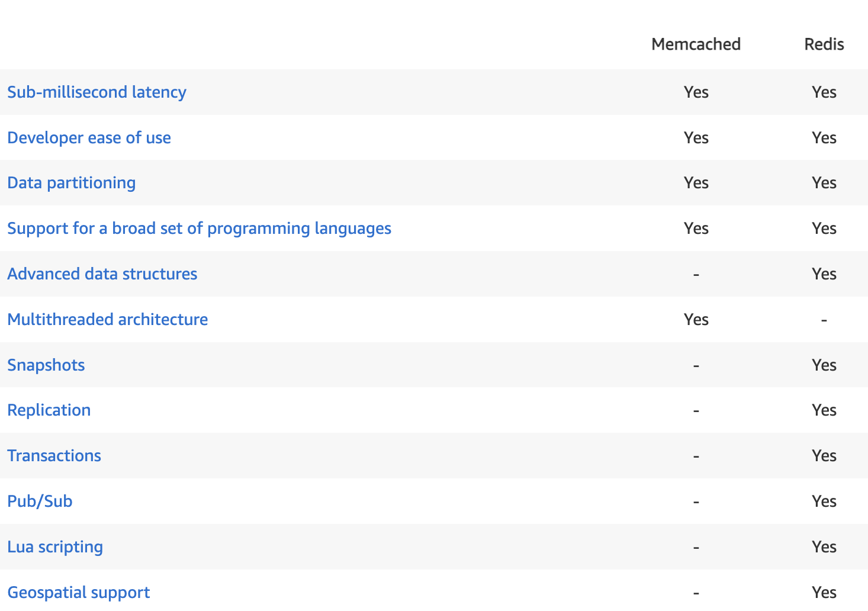The image size is (868, 611).
Task: Click Memcached Yes for Multithreaded architecture
Action: click(x=696, y=320)
